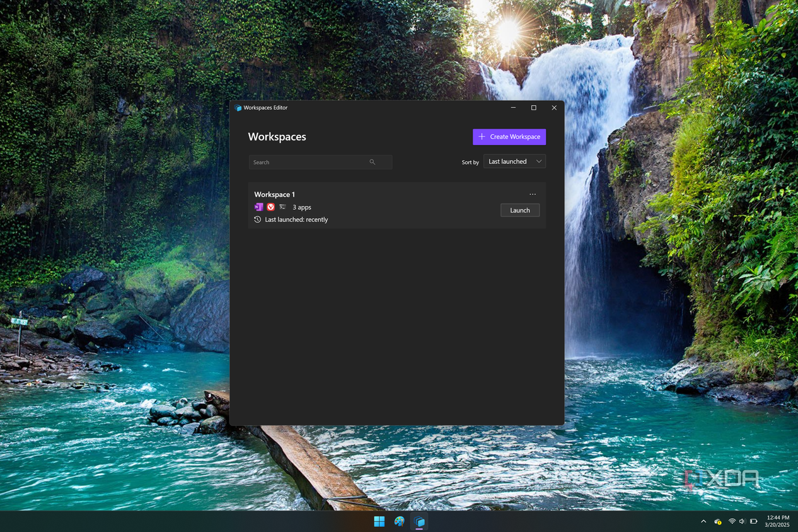Viewport: 798px width, 532px height.
Task: Show hidden icons in the system tray
Action: pos(703,521)
